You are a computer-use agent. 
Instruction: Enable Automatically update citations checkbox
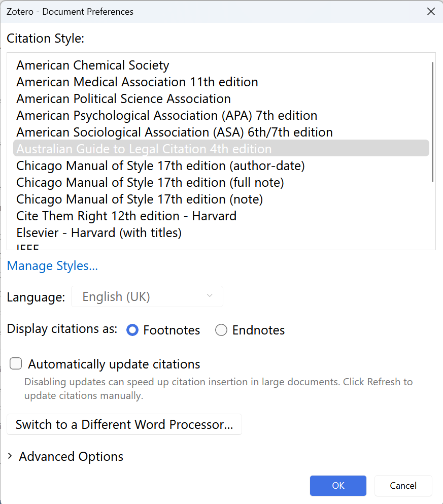(16, 363)
